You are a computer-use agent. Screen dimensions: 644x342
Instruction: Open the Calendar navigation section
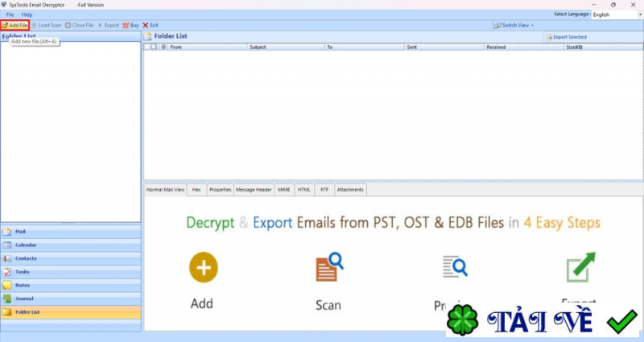(x=71, y=245)
